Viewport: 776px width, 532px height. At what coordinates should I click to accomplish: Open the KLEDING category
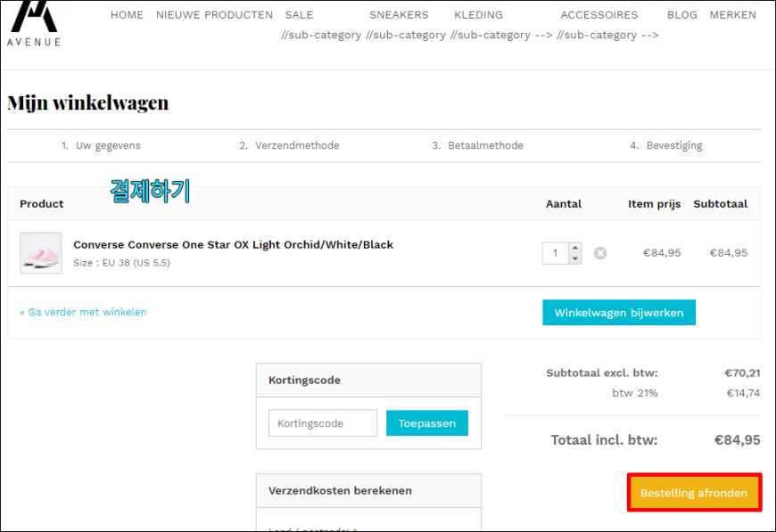tap(478, 15)
